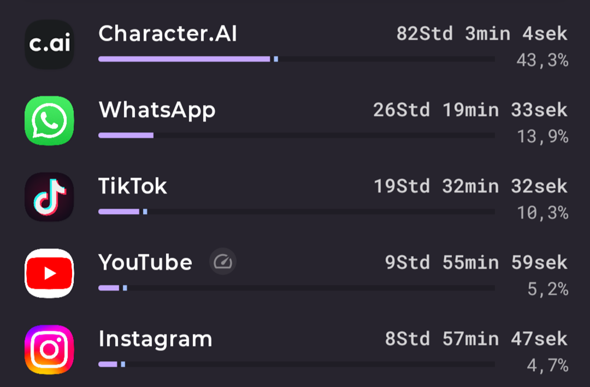Screen dimensions: 590x387
Task: Click the 43,3% usage percentage
Action: tap(542, 60)
